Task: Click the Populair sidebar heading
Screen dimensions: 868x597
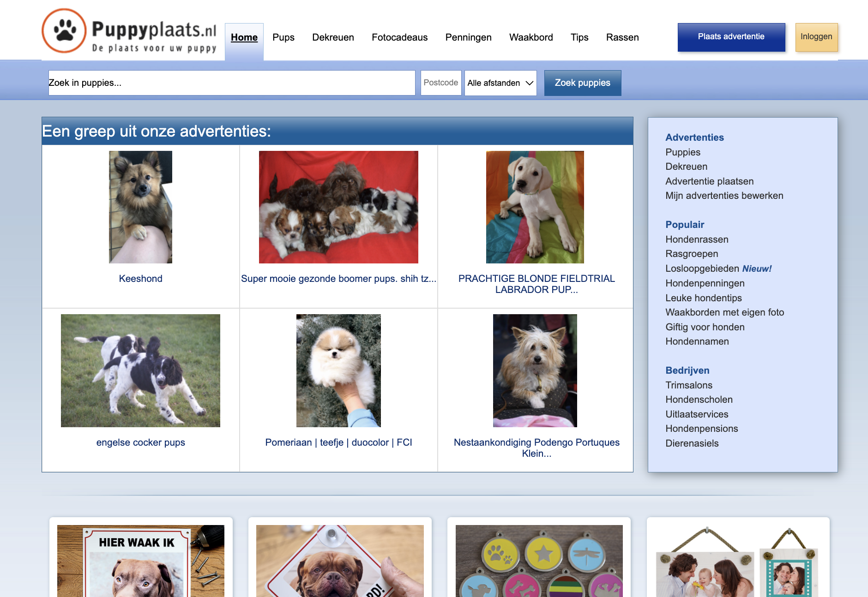Action: pyautogui.click(x=685, y=225)
